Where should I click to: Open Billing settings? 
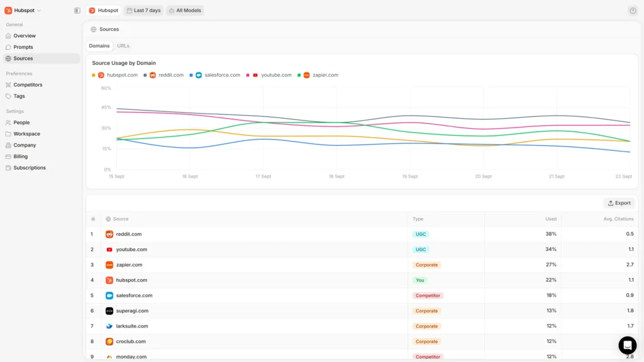(x=41, y=156)
